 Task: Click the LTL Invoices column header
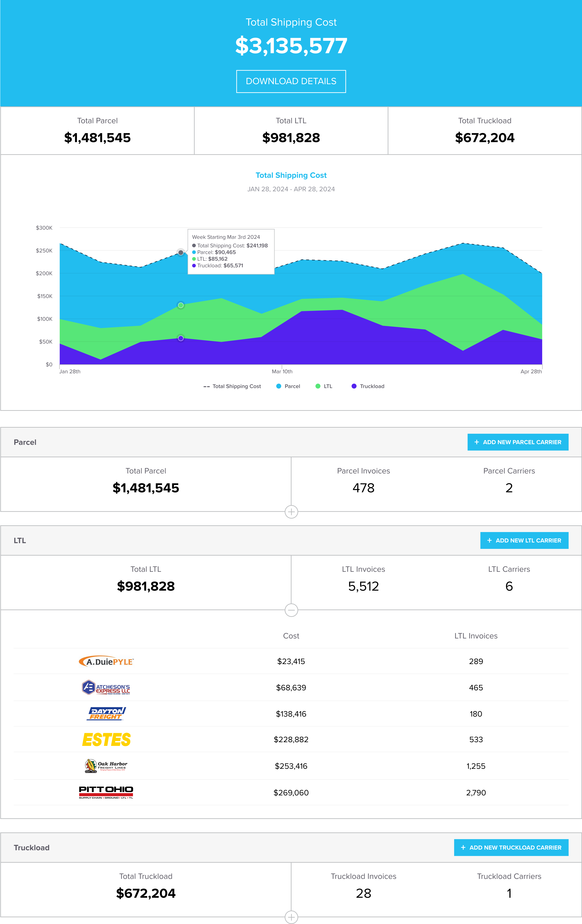tap(476, 636)
